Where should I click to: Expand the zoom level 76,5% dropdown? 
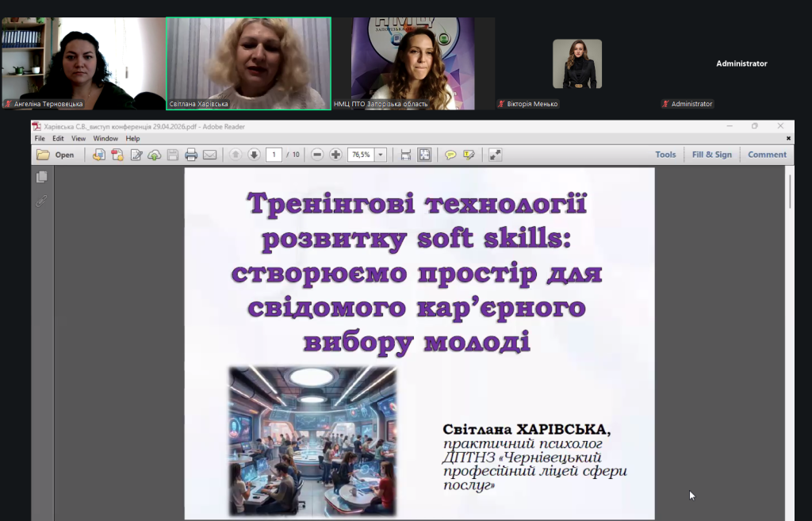(381, 155)
